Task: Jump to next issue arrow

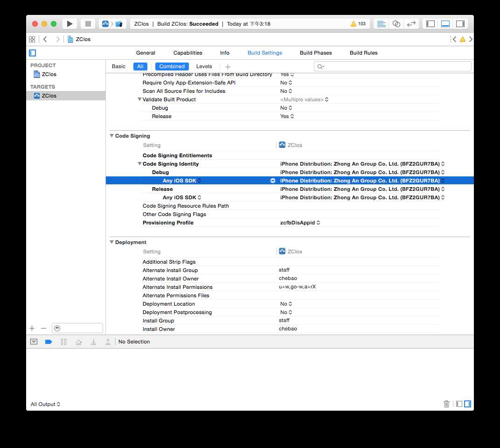Action: [471, 39]
